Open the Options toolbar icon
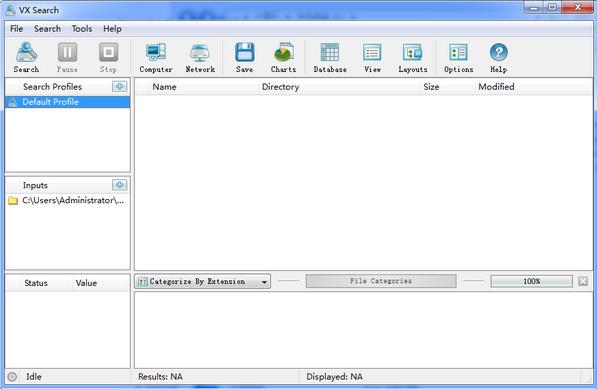This screenshot has width=597, height=389. pyautogui.click(x=458, y=57)
